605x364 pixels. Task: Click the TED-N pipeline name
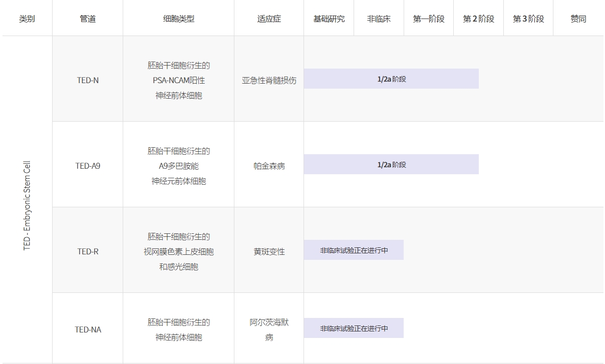click(x=88, y=80)
